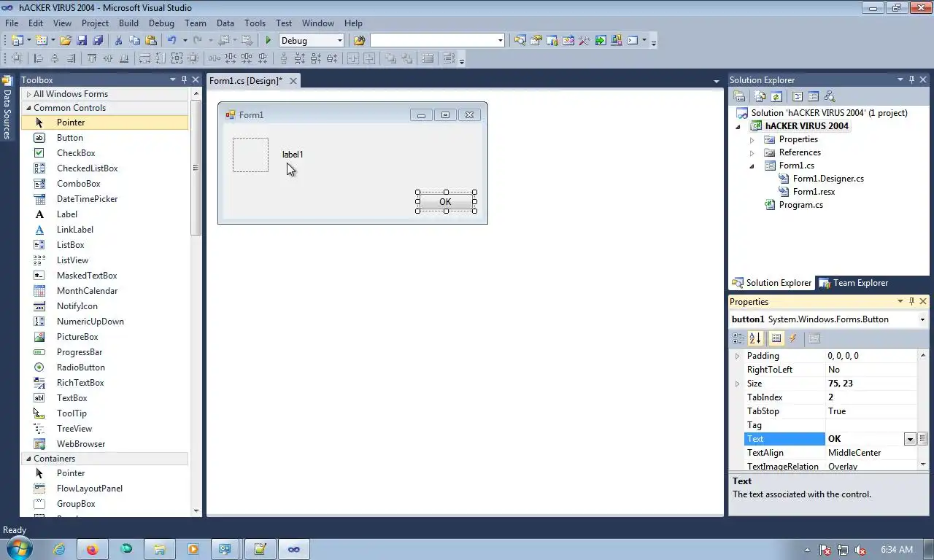This screenshot has height=560, width=934.
Task: Open the Tools menu
Action: coord(255,23)
